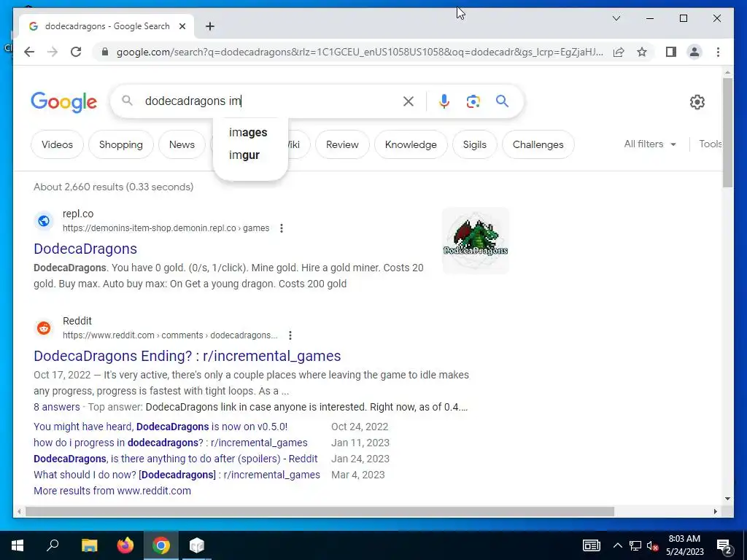Open options for repl.co result
This screenshot has width=747, height=560.
282,228
